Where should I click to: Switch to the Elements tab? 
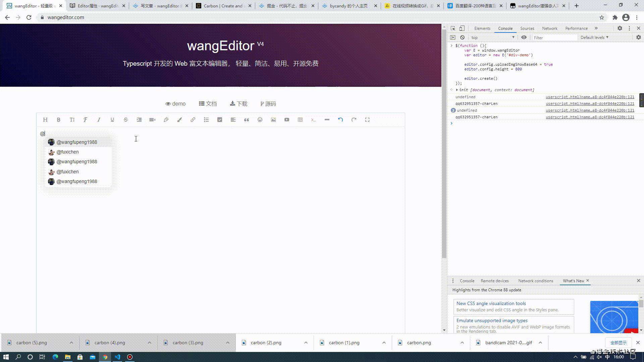point(482,28)
